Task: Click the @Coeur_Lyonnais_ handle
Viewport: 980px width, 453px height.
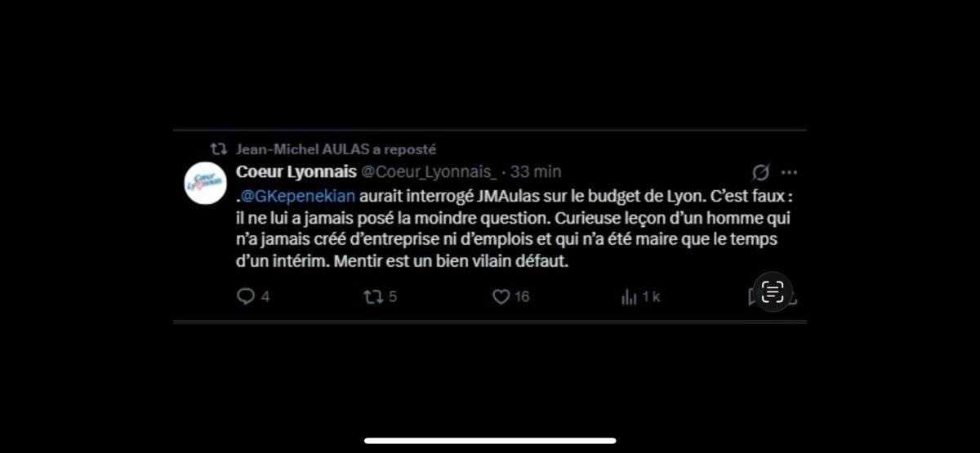Action: [x=429, y=171]
